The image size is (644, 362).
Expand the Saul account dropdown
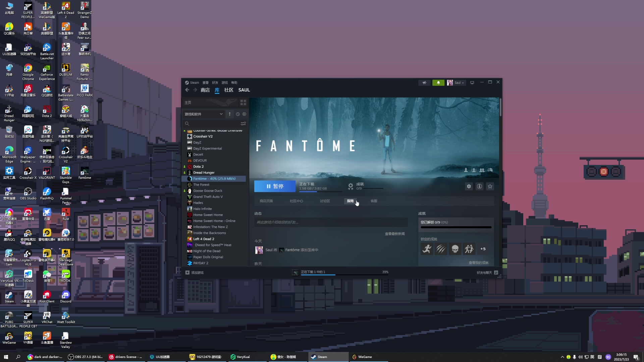(x=456, y=82)
